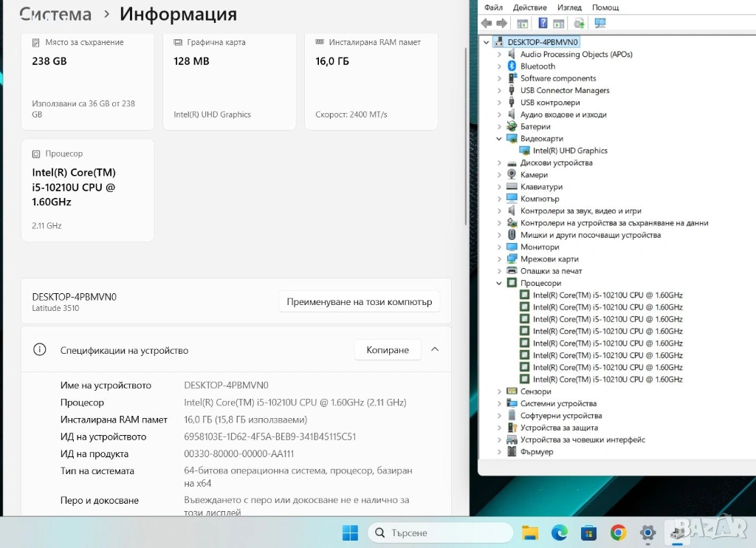The width and height of the screenshot is (756, 548).
Task: Open File Explorer from the taskbar
Action: [530, 532]
